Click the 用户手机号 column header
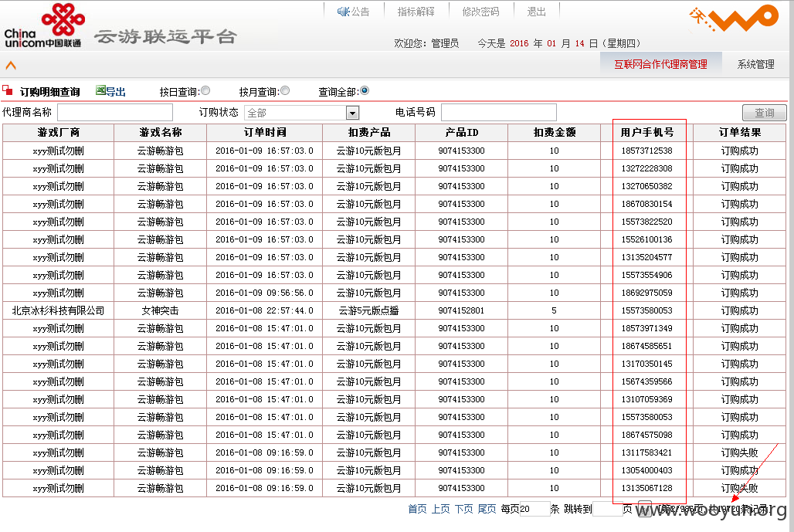This screenshot has width=794, height=532. pyautogui.click(x=647, y=133)
